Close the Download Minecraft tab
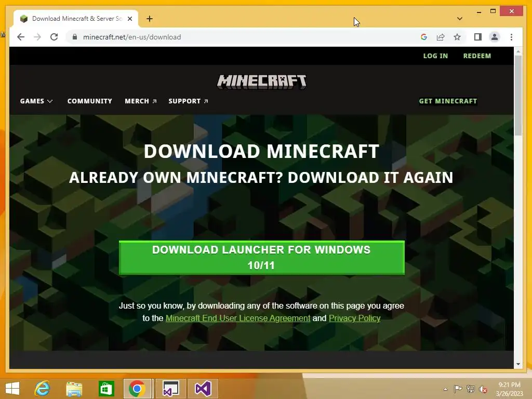The image size is (532, 399). (129, 19)
